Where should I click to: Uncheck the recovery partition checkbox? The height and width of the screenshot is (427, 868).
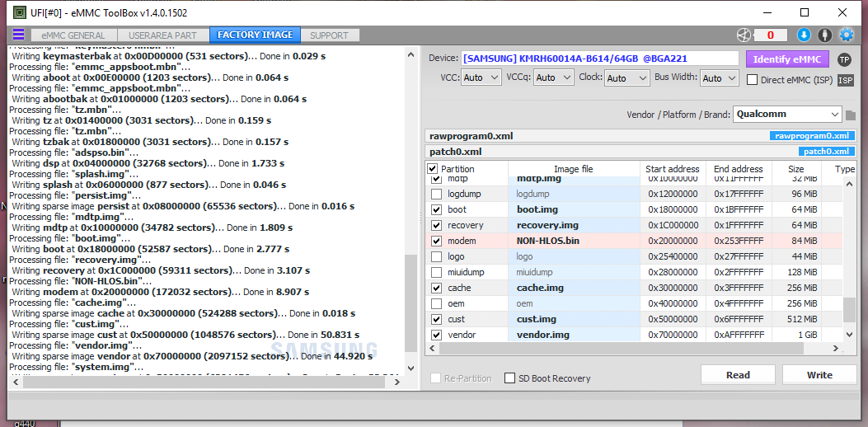437,225
